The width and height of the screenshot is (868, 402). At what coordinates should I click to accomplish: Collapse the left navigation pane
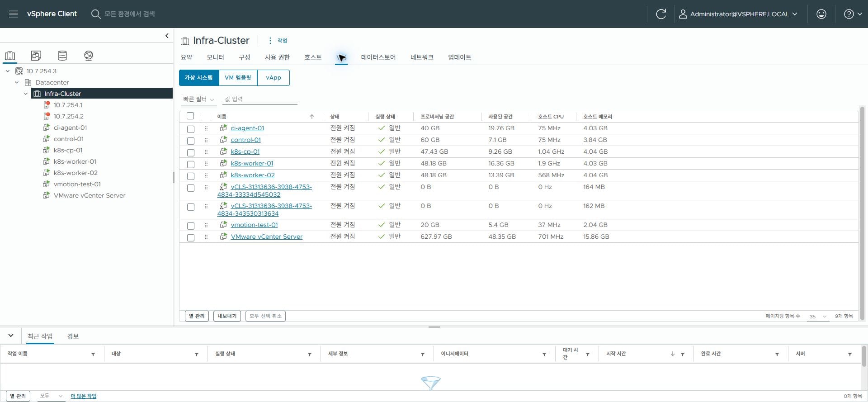click(167, 36)
